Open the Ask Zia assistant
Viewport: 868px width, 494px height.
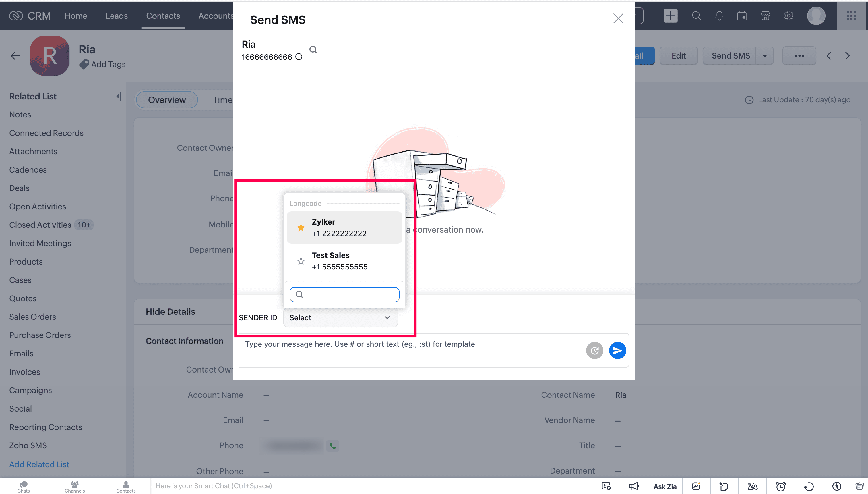click(x=664, y=486)
